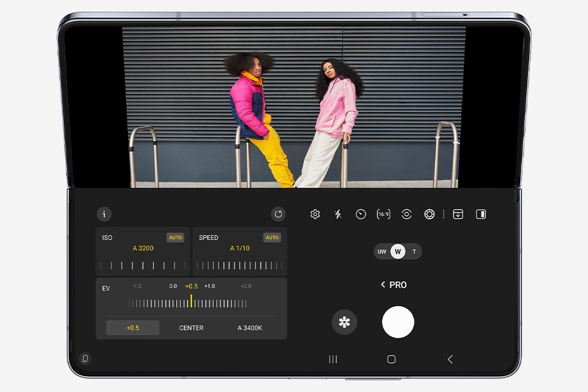
Task: Open the color tone wheel icon
Action: (429, 214)
